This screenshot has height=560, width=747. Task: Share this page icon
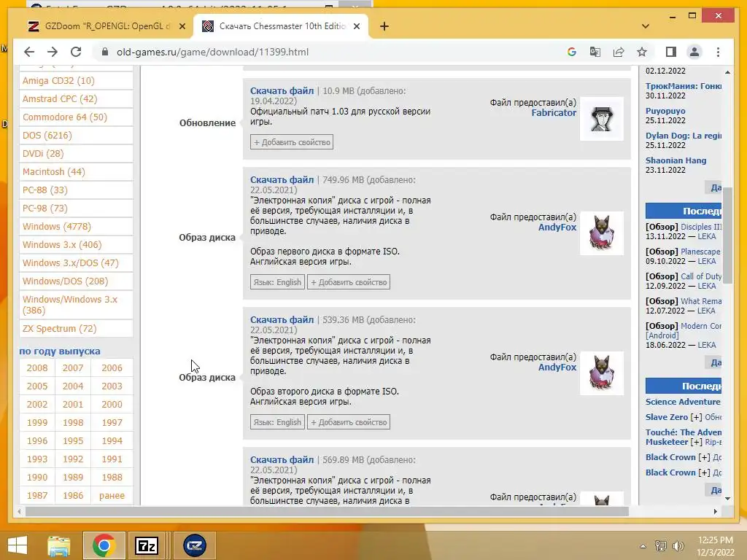point(619,52)
